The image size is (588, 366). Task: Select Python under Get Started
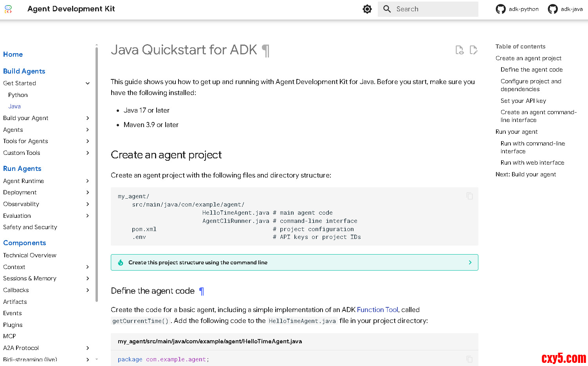click(x=18, y=95)
